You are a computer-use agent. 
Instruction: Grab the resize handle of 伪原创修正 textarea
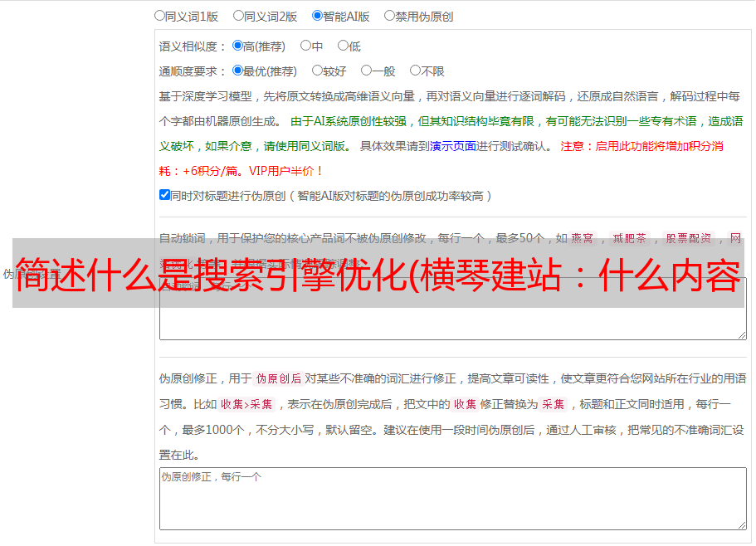(x=742, y=525)
